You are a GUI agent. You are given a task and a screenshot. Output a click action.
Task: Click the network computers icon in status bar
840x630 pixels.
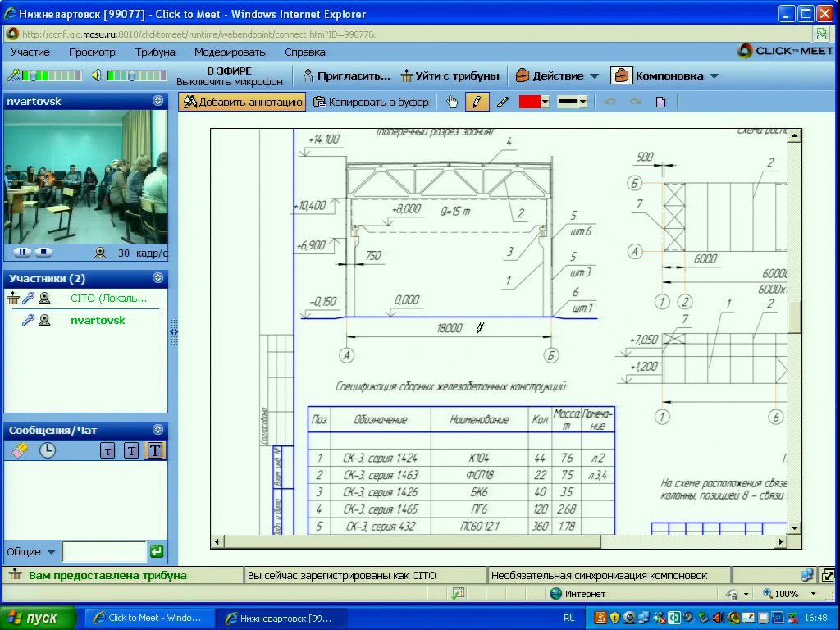807,575
